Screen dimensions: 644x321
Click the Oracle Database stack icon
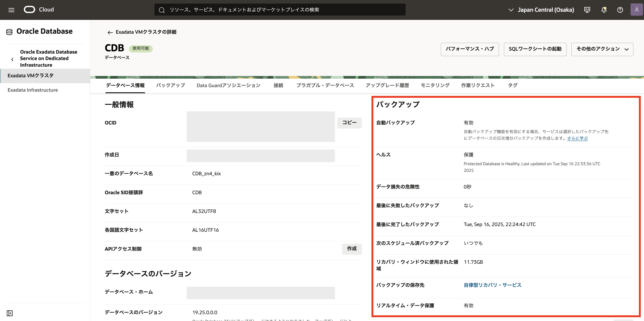click(9, 32)
